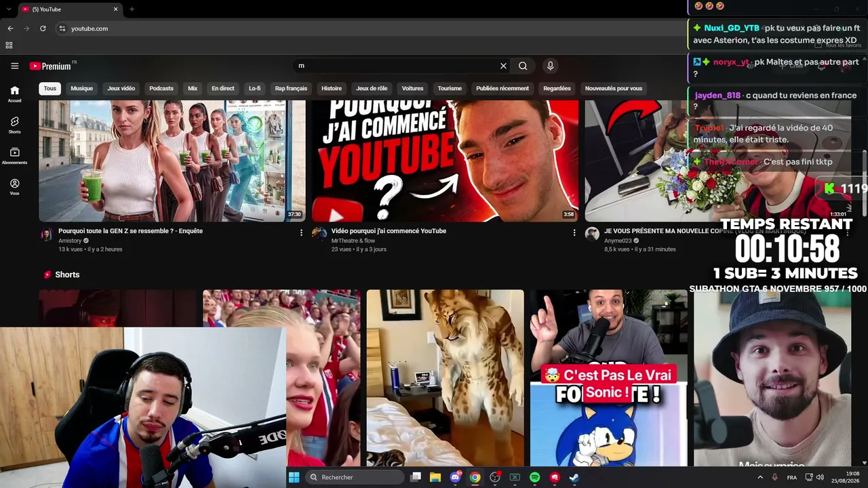This screenshot has height=488, width=868.
Task: Open options menu for MrTheatre & flow video
Action: point(574,232)
